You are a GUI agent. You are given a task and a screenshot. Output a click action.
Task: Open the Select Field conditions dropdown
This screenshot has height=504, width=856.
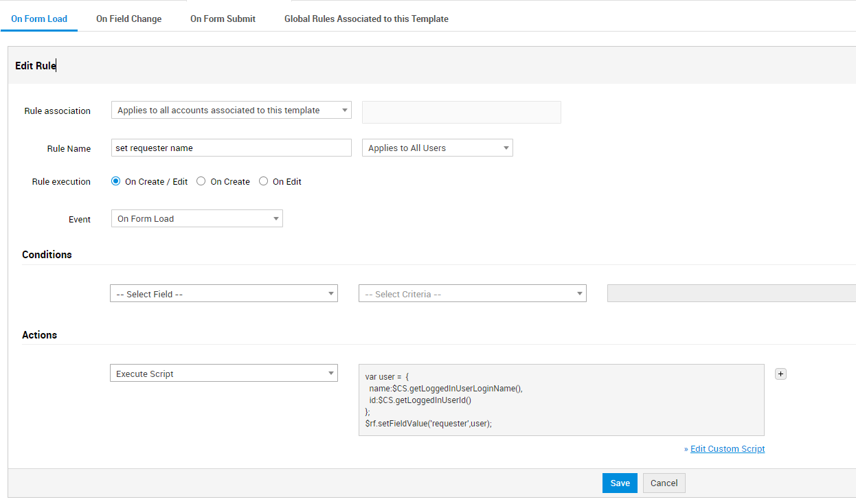point(223,294)
